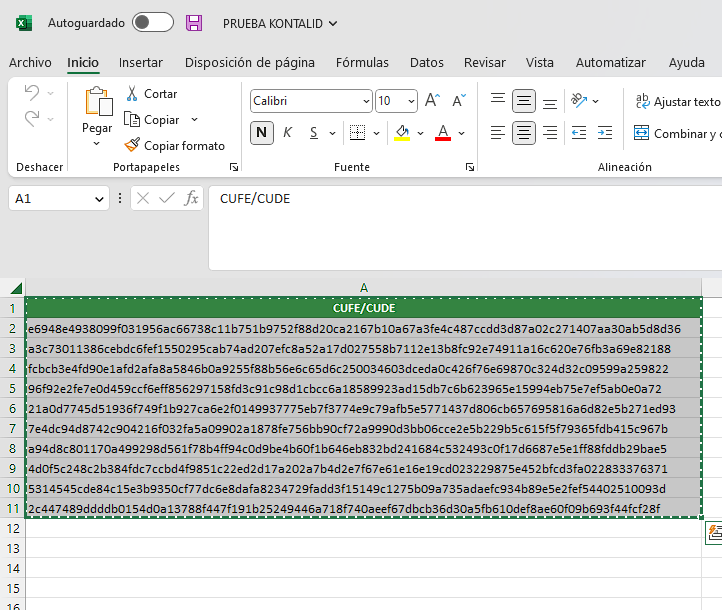The width and height of the screenshot is (722, 610).
Task: Align text to the top of cell
Action: coord(498,100)
